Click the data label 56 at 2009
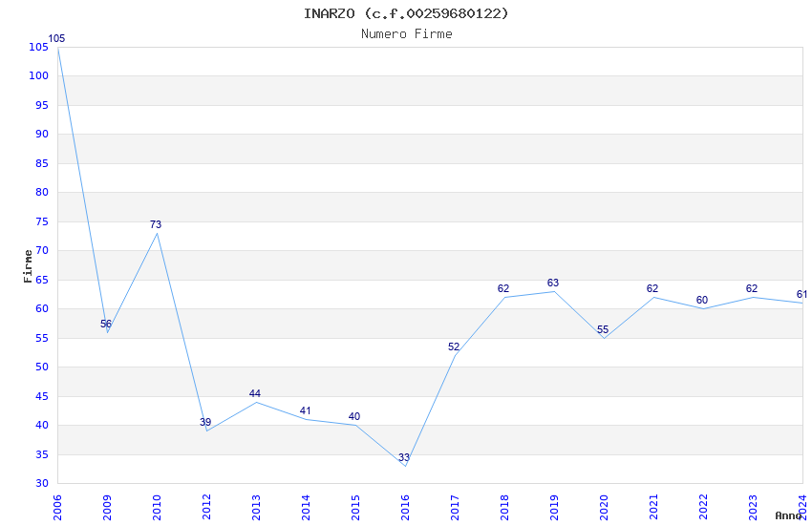The width and height of the screenshot is (812, 525). 106,324
